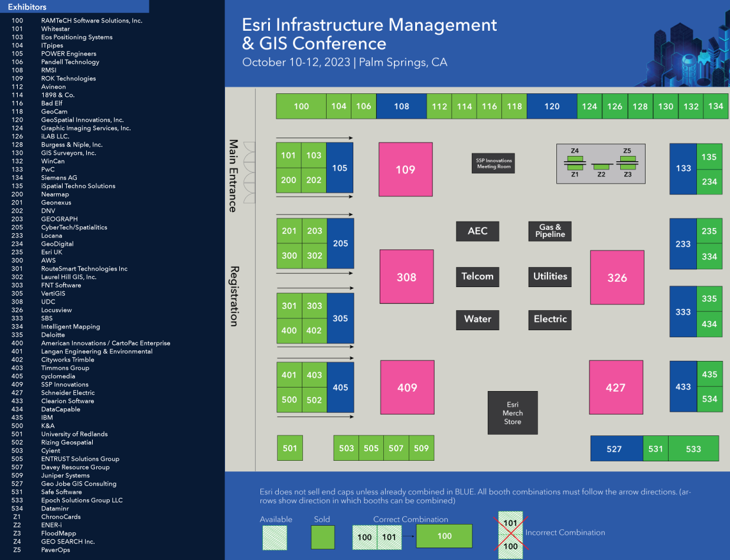The image size is (730, 560).
Task: Select booth 100 on the floor plan
Action: tap(301, 106)
